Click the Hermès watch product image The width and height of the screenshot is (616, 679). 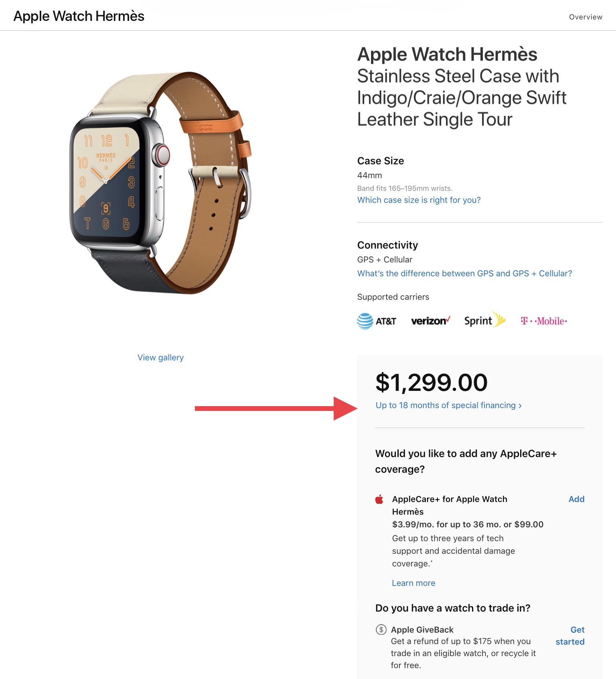tap(161, 183)
